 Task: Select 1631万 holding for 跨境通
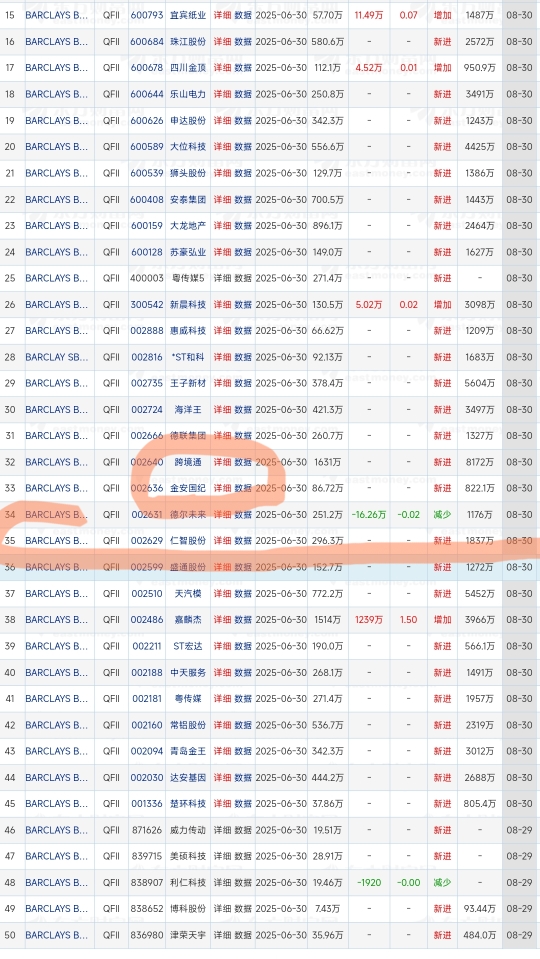click(x=327, y=462)
